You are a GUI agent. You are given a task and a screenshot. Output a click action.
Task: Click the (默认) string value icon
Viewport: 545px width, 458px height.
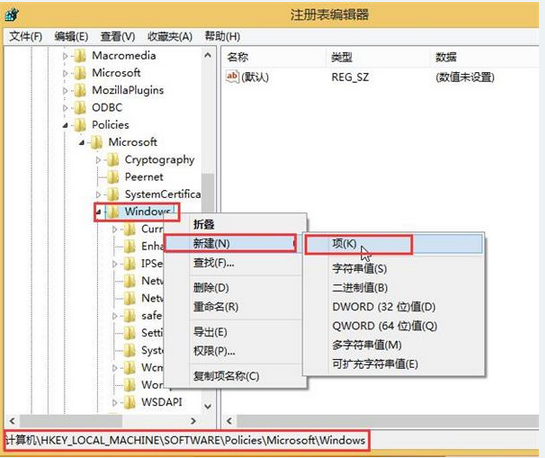coord(232,77)
